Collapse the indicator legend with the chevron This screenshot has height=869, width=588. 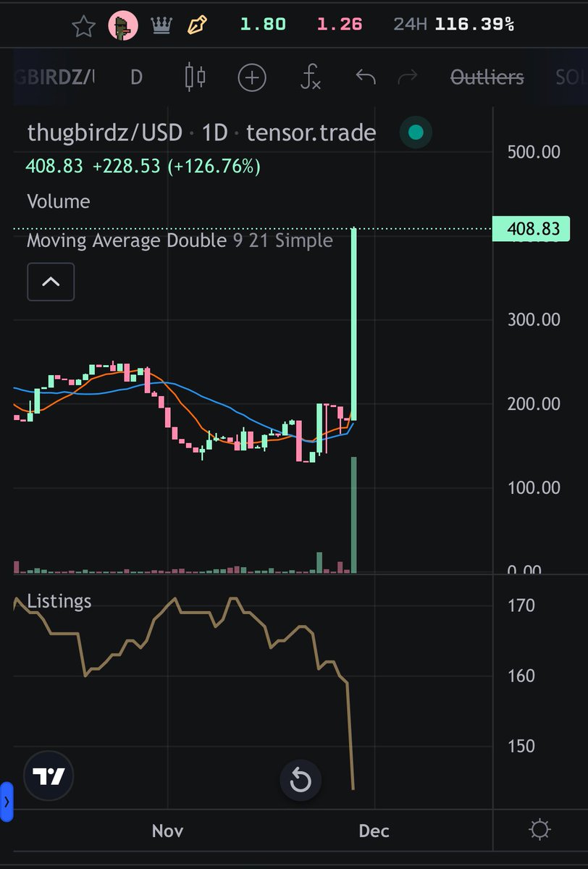point(51,282)
